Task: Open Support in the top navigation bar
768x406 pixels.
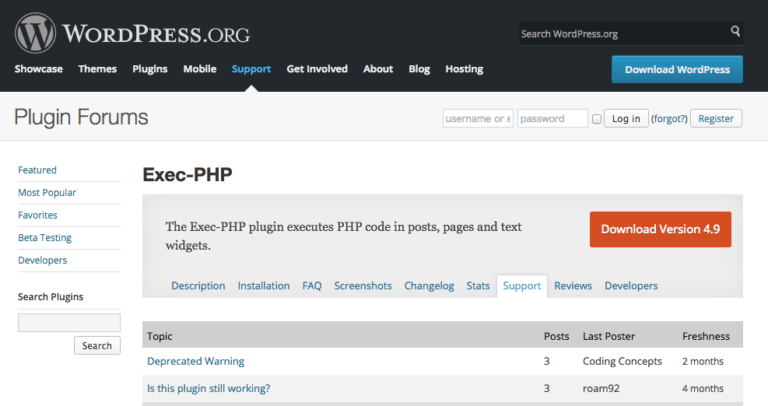Action: (x=251, y=69)
